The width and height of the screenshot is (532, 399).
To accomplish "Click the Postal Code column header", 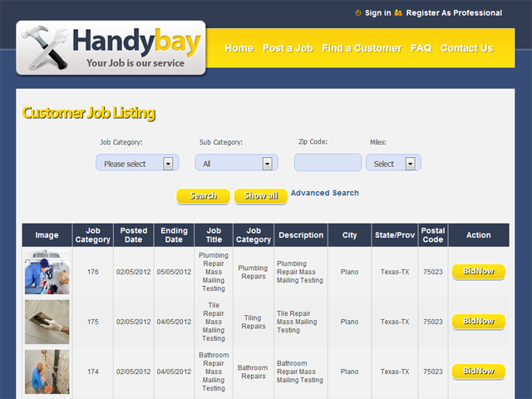I will tap(433, 234).
